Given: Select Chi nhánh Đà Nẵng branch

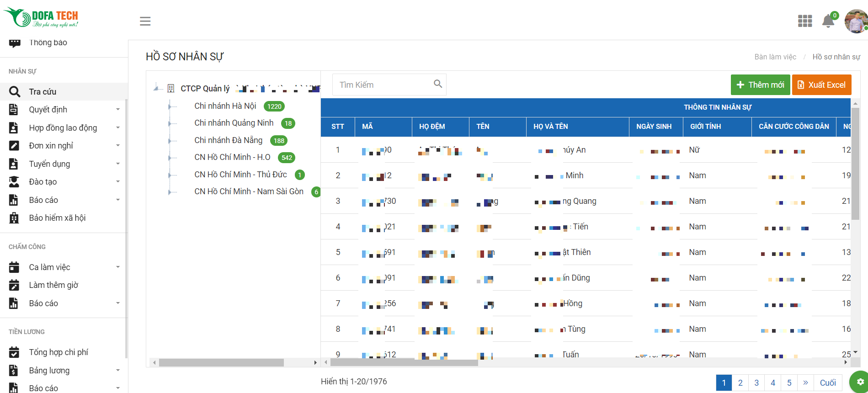Looking at the screenshot, I should point(228,140).
